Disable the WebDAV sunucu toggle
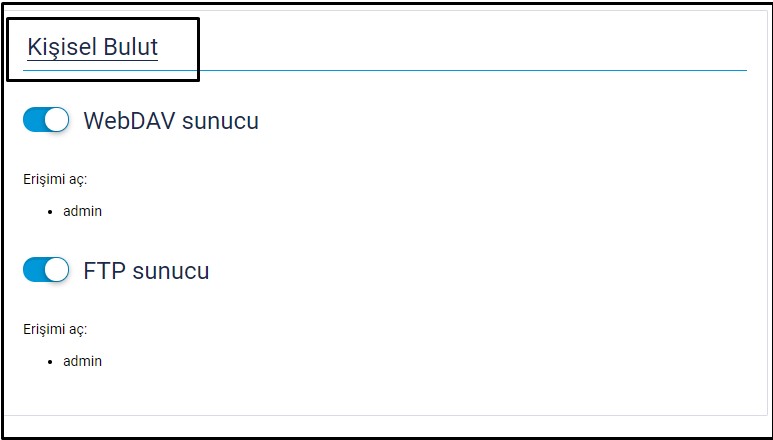 point(46,120)
